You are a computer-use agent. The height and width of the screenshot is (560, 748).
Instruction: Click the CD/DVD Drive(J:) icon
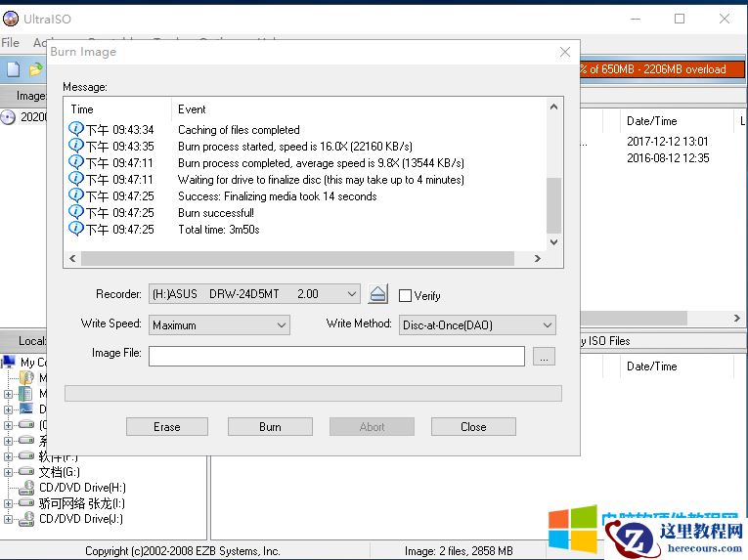pos(27,519)
